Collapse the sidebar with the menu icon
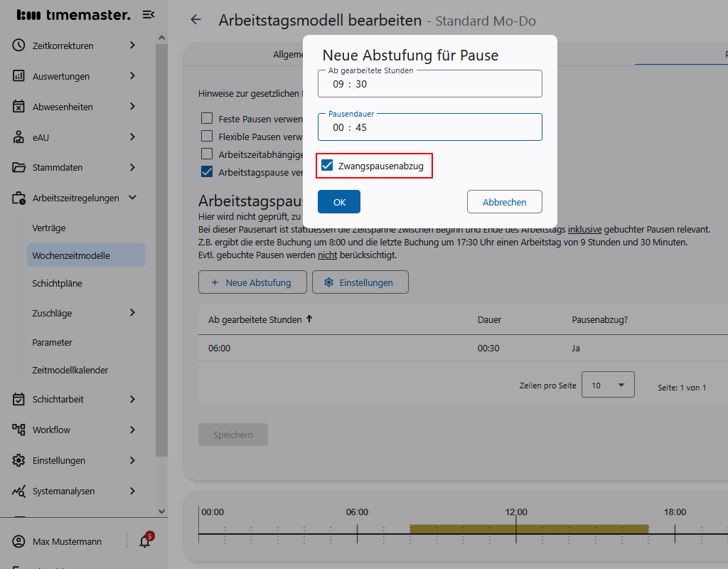The width and height of the screenshot is (728, 569). 149,15
